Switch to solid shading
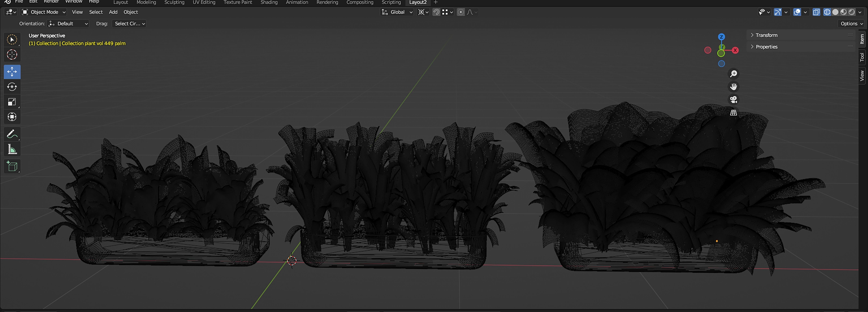The height and width of the screenshot is (312, 868). [x=835, y=12]
